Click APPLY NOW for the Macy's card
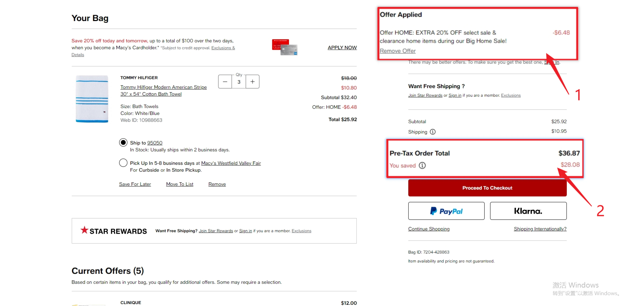This screenshot has width=644, height=306. point(342,47)
